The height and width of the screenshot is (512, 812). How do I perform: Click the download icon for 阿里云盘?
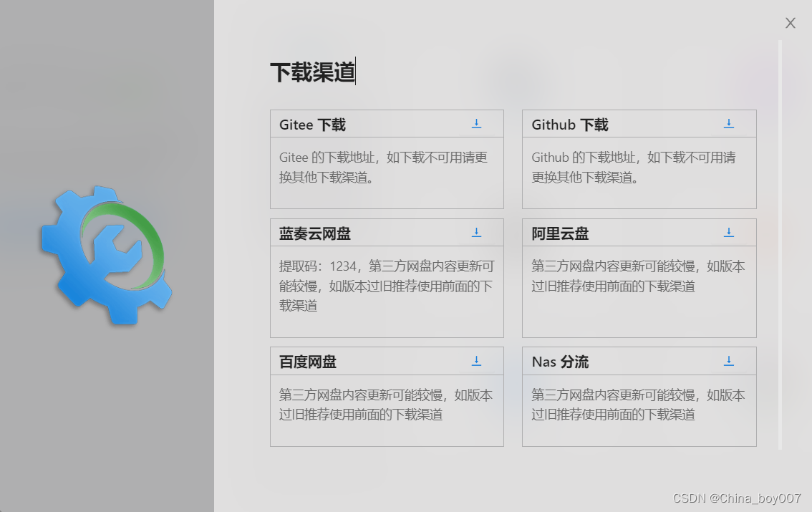729,233
